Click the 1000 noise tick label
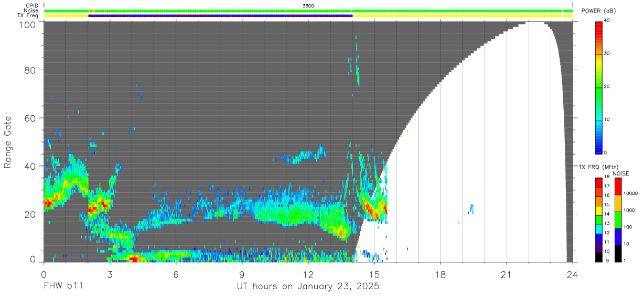The height and width of the screenshot is (297, 644). click(630, 210)
